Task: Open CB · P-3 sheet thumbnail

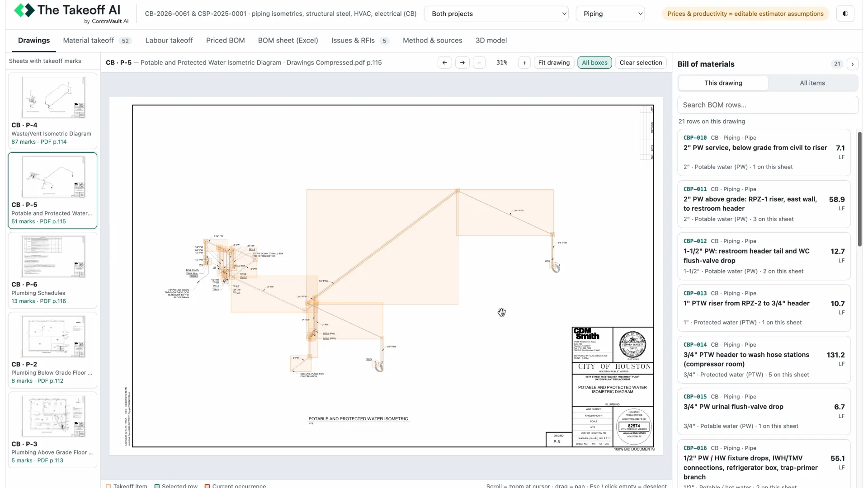Action: tap(52, 430)
